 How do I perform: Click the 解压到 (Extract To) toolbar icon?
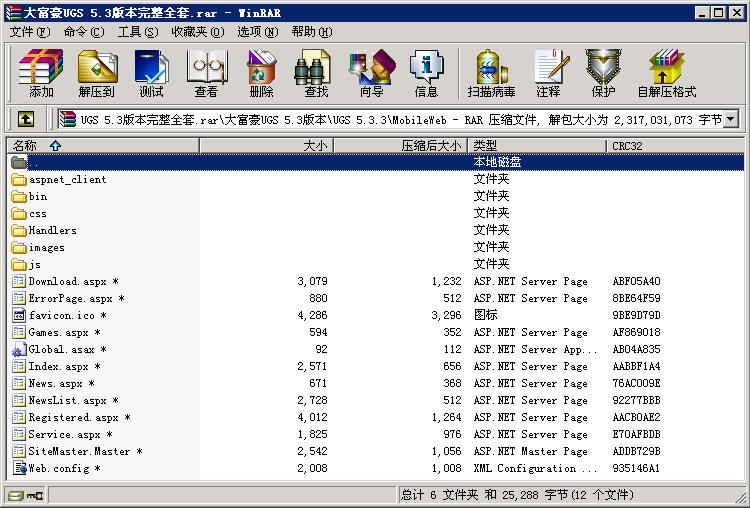(x=97, y=73)
